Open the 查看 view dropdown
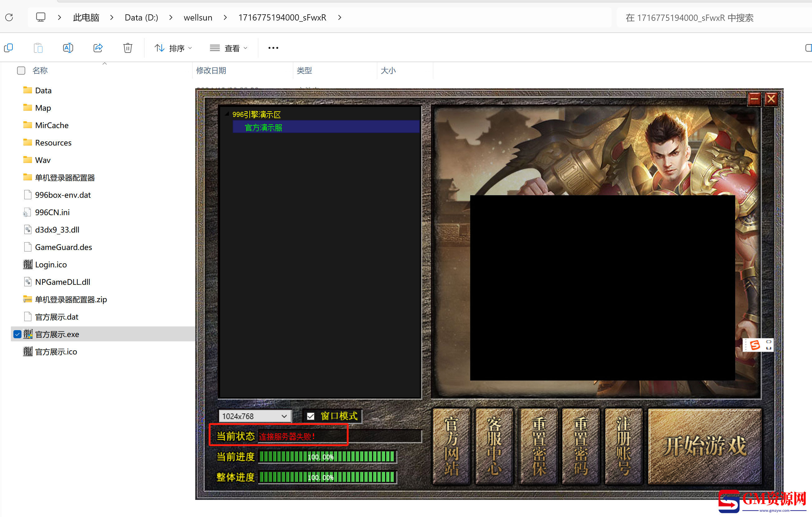 click(x=229, y=48)
